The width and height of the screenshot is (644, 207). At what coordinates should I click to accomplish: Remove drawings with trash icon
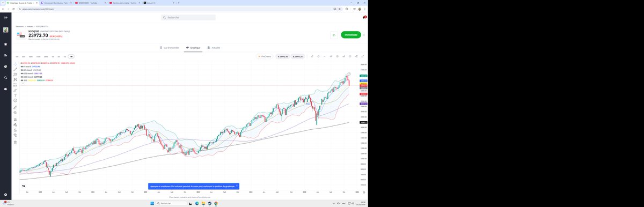pyautogui.click(x=15, y=142)
